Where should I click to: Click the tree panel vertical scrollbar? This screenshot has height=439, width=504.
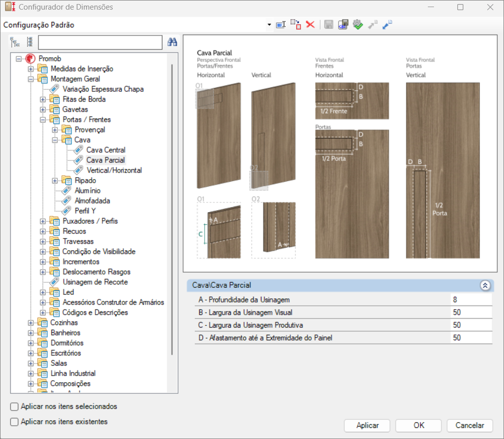click(x=172, y=209)
